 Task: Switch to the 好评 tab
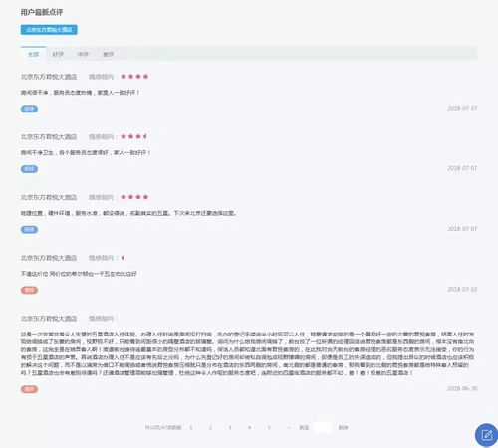(x=58, y=54)
